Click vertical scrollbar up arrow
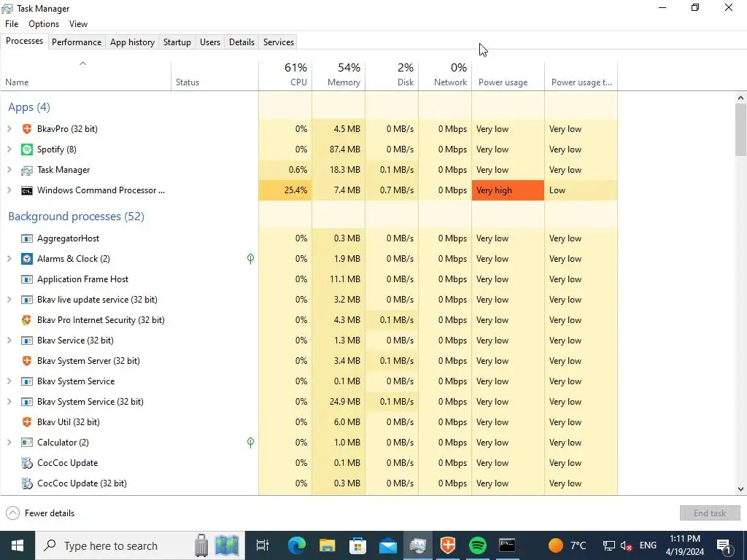Image resolution: width=747 pixels, height=560 pixels. click(740, 98)
